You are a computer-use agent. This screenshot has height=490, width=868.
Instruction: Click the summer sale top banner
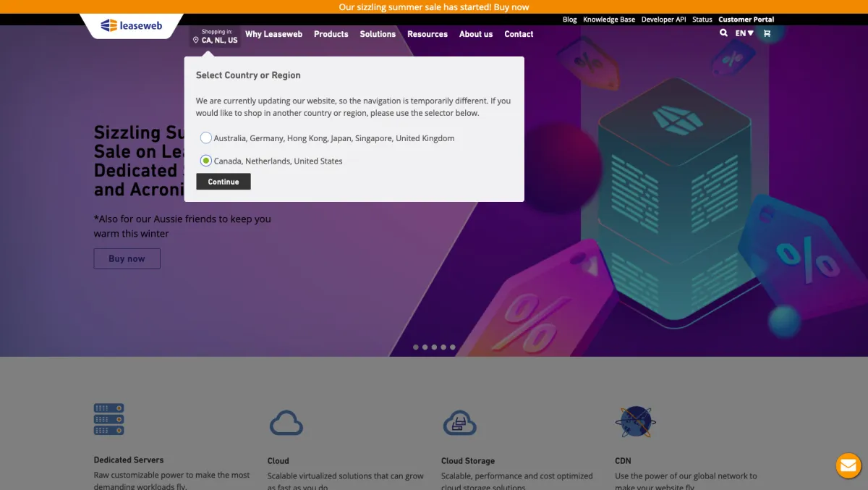[434, 7]
